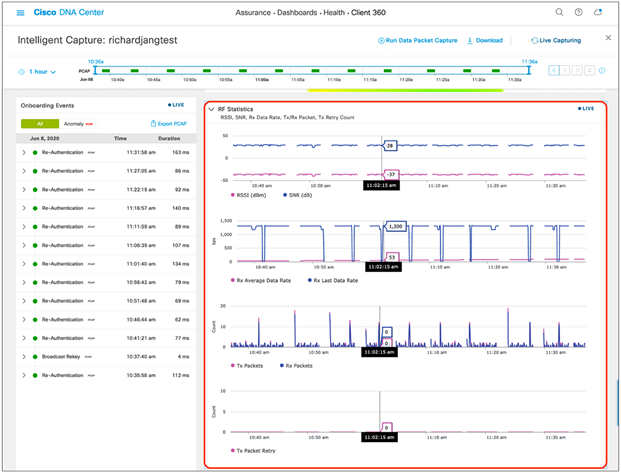Click the Cisco DNA Center logo

click(69, 13)
